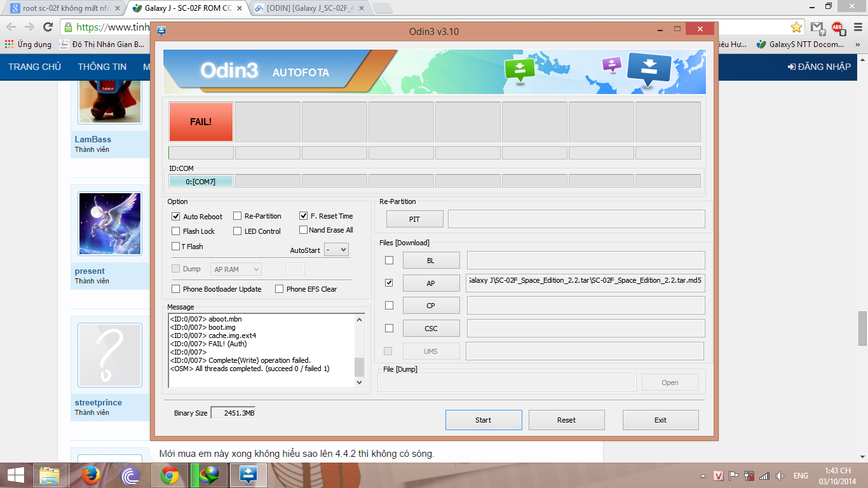
Task: Tick the checkbox beside the CP button
Action: coord(390,305)
